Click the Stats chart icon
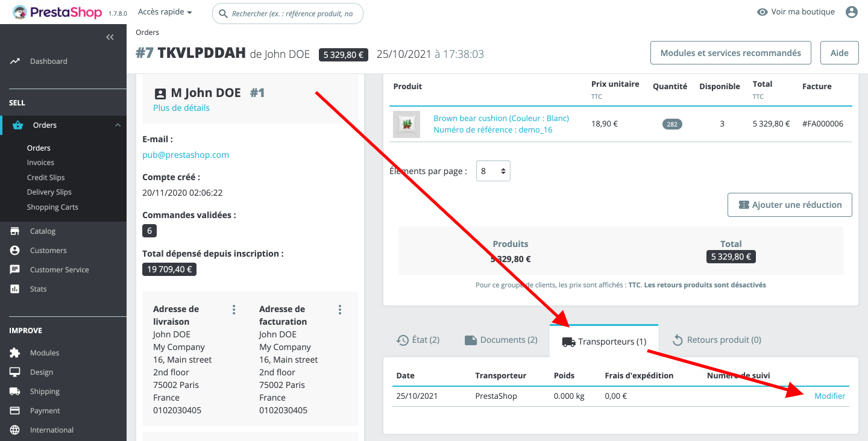 coord(15,289)
